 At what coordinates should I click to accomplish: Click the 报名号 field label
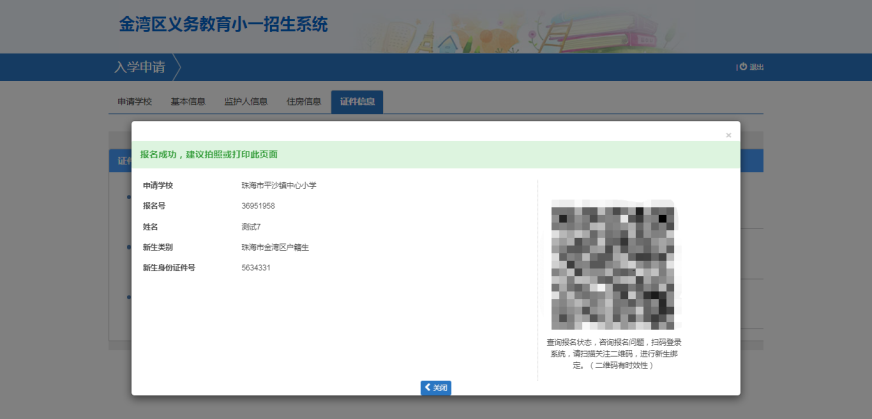pyautogui.click(x=154, y=206)
